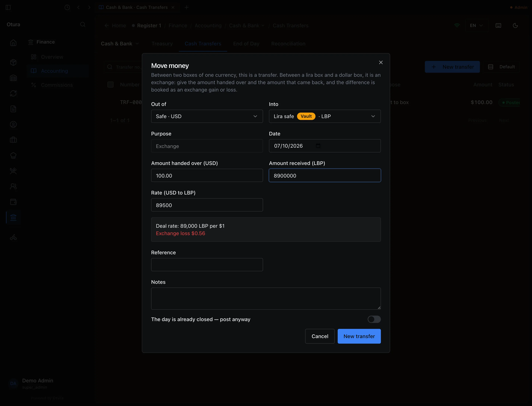Open the sync arrows icon in sidebar
Screen dimensions: 532x406
coord(13,93)
